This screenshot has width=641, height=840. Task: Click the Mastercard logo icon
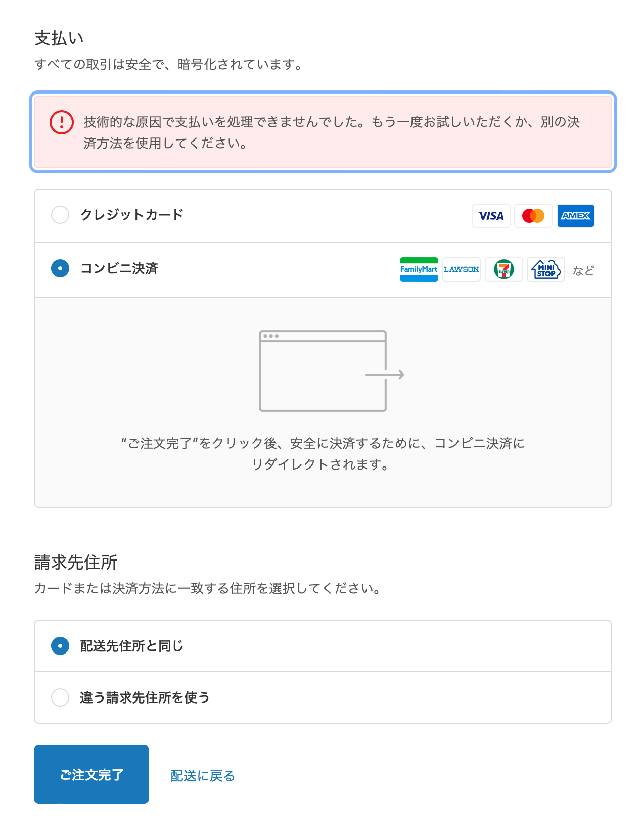(533, 216)
